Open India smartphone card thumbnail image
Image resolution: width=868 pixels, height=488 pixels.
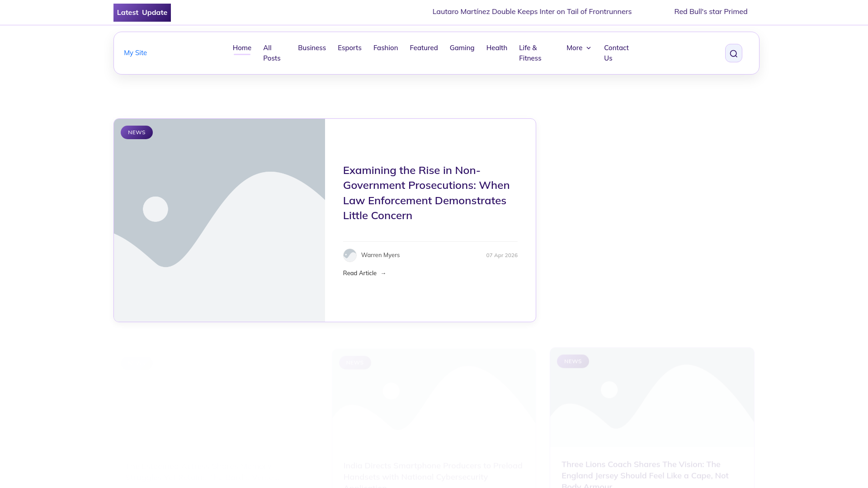coord(434,399)
